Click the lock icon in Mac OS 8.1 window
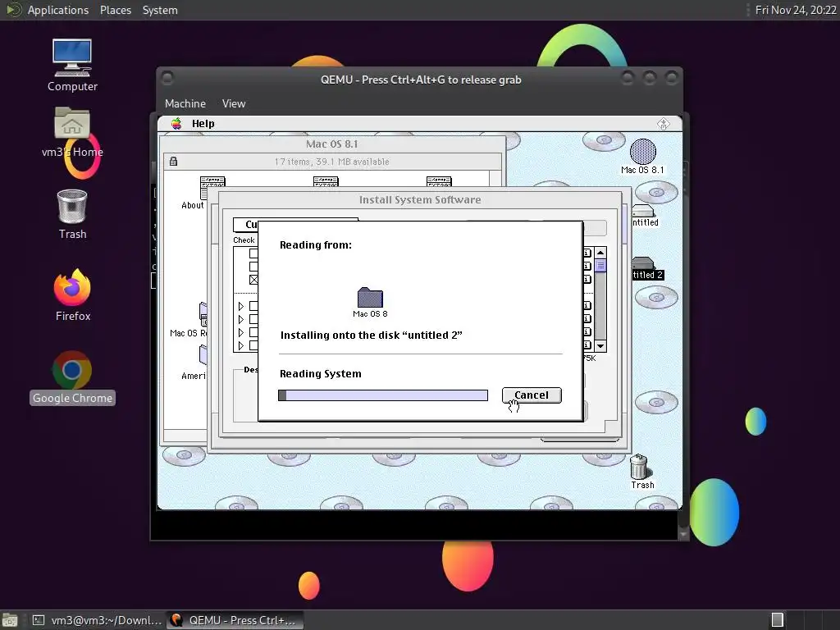 tap(174, 162)
